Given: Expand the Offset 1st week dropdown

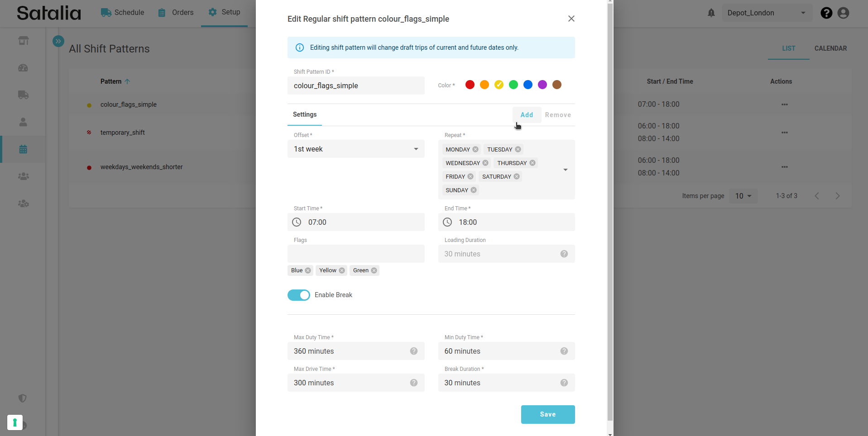Looking at the screenshot, I should click(x=416, y=149).
